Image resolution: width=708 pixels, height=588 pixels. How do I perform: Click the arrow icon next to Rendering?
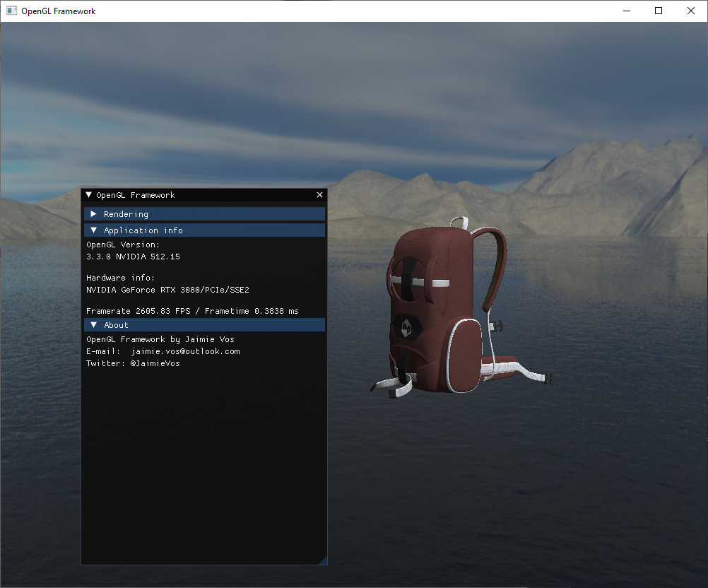point(94,213)
